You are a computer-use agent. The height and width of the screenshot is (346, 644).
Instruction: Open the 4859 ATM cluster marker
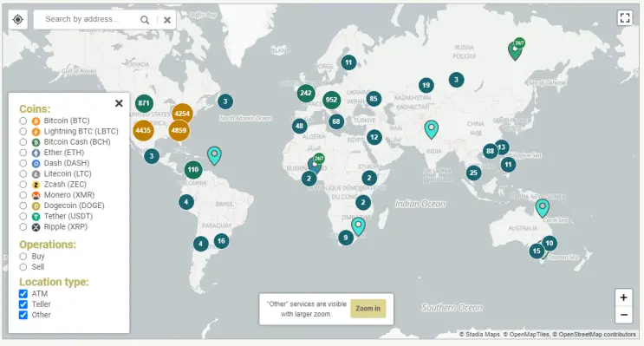(179, 130)
